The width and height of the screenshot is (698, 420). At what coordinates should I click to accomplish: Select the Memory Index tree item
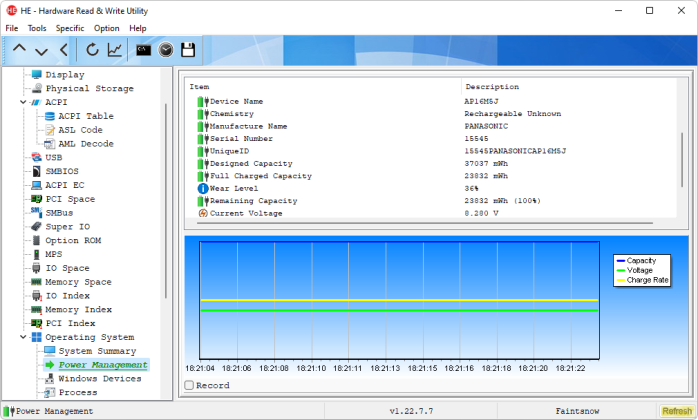pyautogui.click(x=78, y=310)
